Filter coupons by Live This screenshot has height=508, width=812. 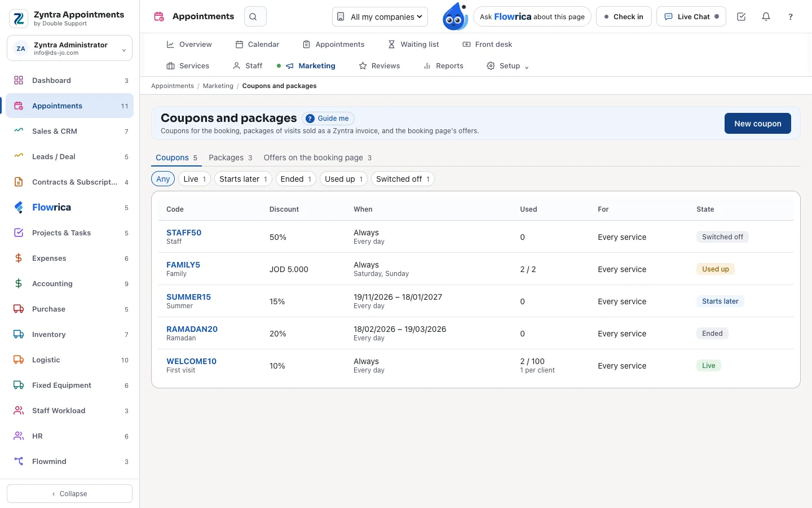tap(195, 179)
